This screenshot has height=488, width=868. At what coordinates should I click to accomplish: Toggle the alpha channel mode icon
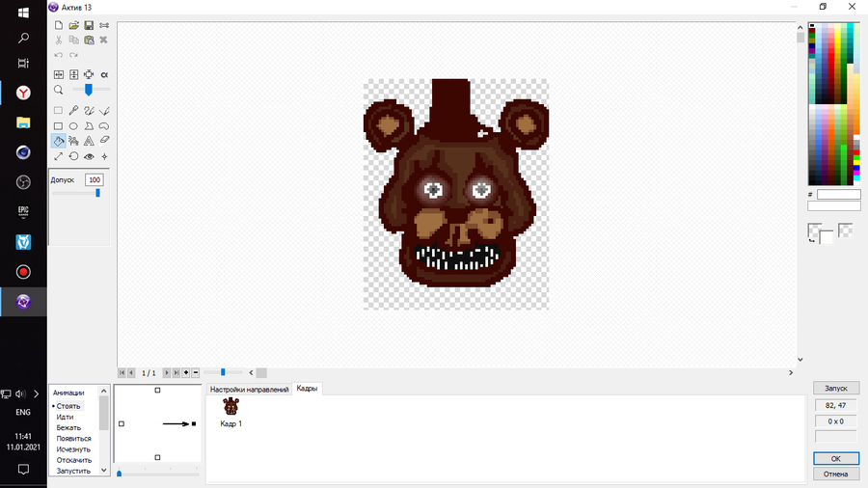pyautogui.click(x=104, y=74)
